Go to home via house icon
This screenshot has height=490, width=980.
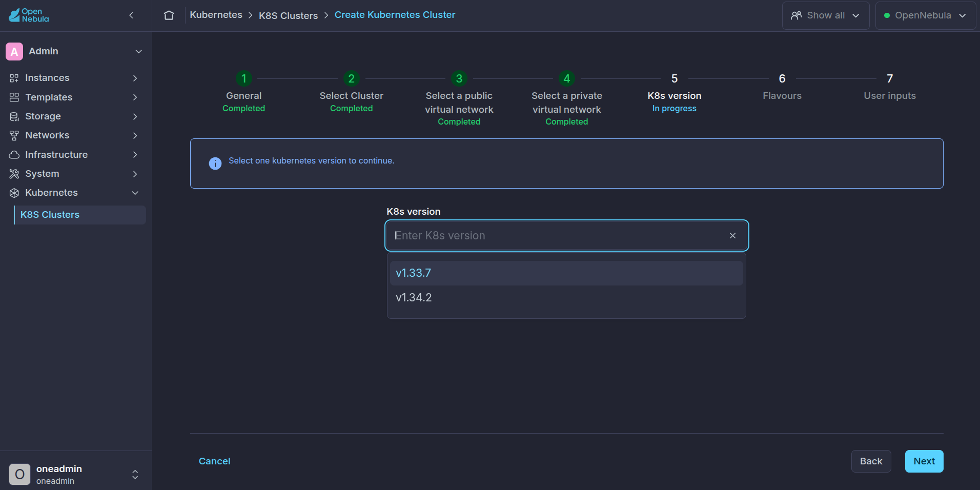tap(169, 15)
